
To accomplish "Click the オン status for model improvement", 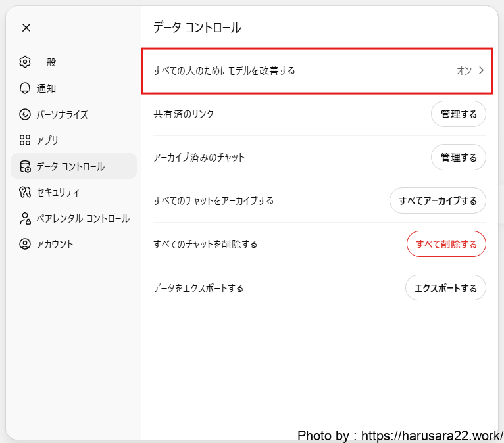I will coord(464,70).
